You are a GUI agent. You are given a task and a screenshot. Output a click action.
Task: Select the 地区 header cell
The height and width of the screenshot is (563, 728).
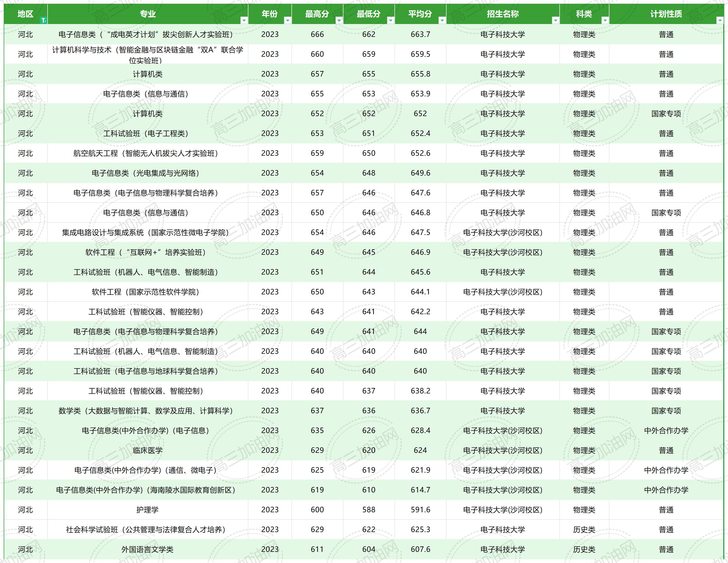click(26, 14)
